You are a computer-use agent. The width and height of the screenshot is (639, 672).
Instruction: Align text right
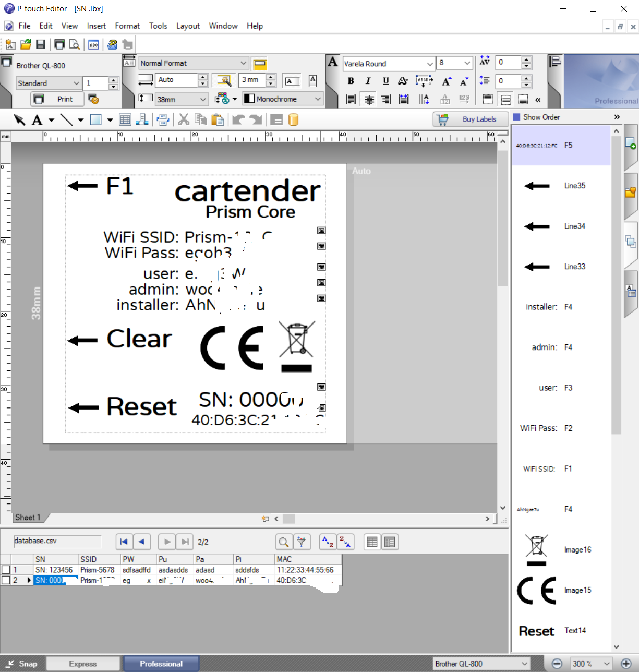[386, 99]
